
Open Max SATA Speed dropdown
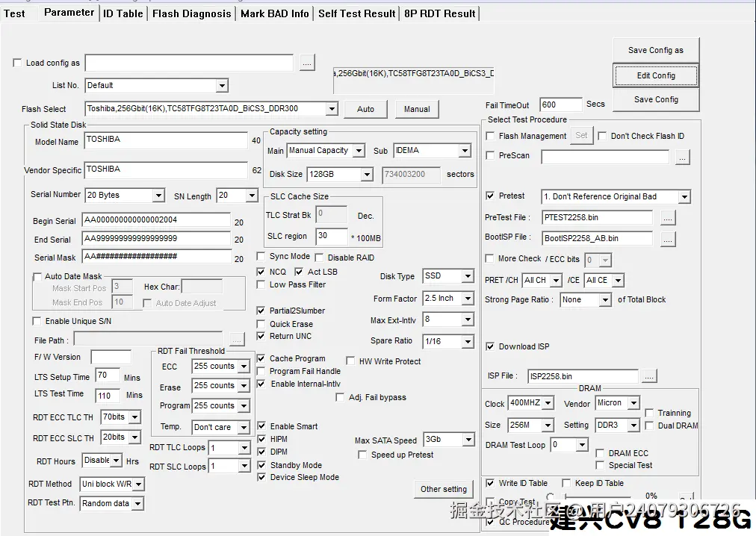click(468, 440)
